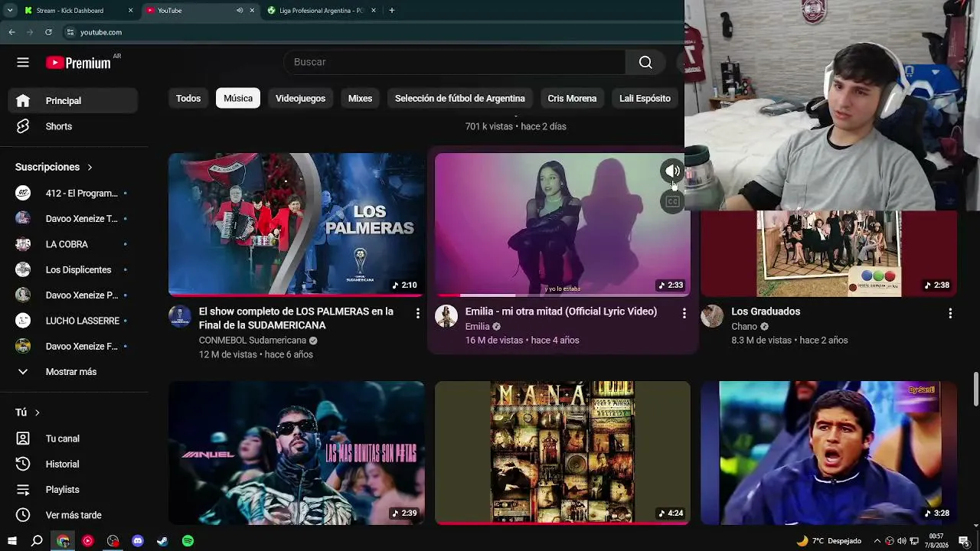980x551 pixels.
Task: Show hidden system tray icons
Action: [877, 541]
